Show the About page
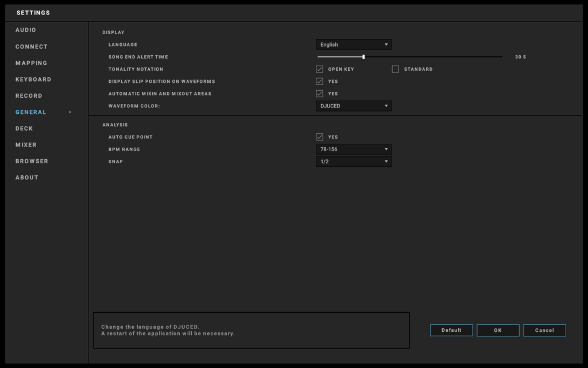The height and width of the screenshot is (368, 588). (27, 178)
